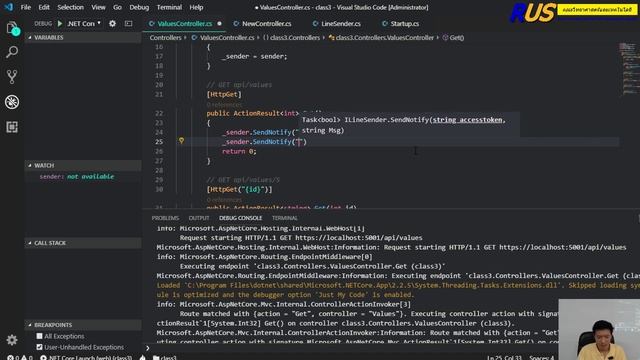Screen dimensions: 640x360
Task: Click the localhost:5001/api/values URL in console
Action: [359, 238]
